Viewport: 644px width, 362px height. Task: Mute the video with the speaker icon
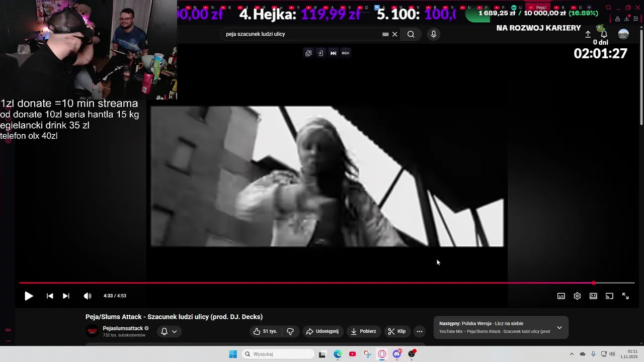pyautogui.click(x=88, y=296)
